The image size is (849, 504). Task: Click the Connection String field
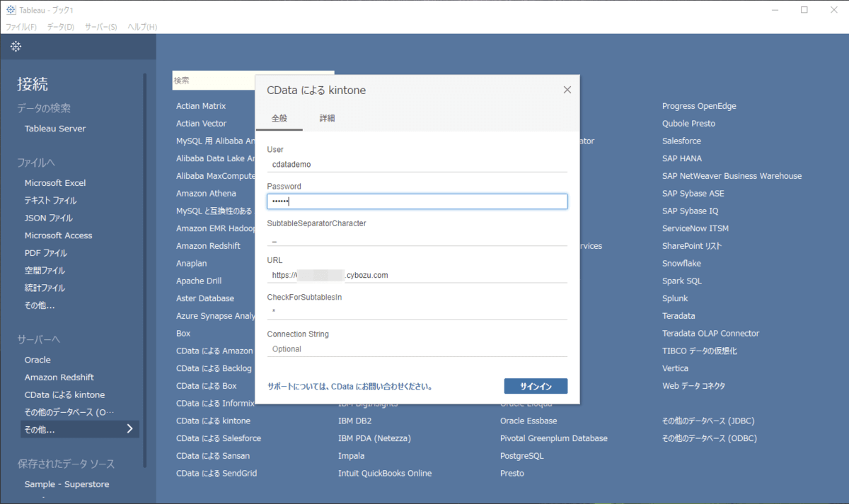point(417,349)
